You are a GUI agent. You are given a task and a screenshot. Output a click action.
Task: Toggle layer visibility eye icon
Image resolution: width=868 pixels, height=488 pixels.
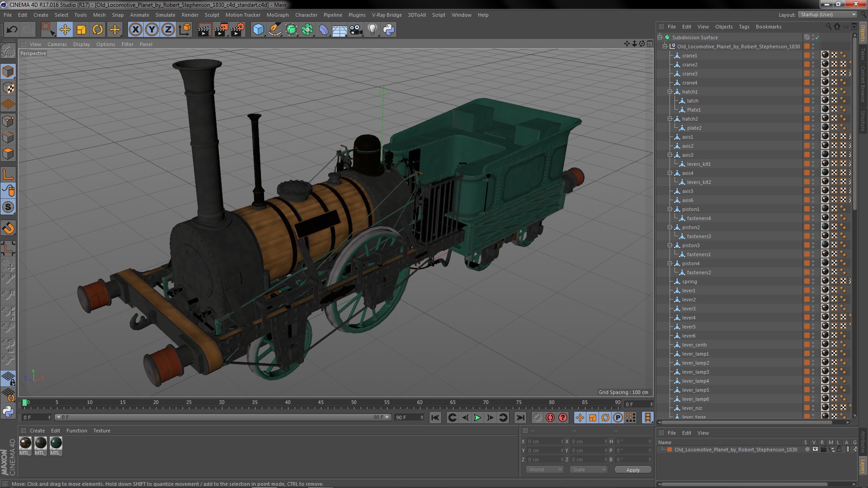click(815, 450)
